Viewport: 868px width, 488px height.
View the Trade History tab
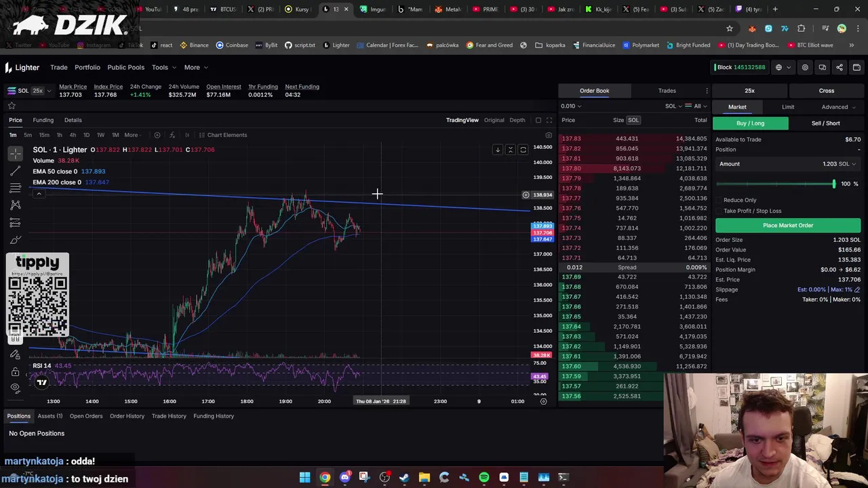[169, 416]
